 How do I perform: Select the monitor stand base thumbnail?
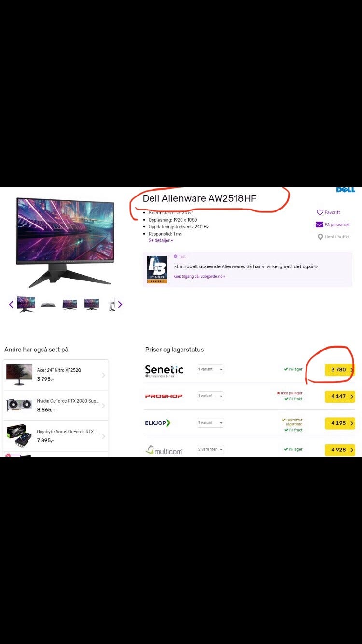(48, 304)
